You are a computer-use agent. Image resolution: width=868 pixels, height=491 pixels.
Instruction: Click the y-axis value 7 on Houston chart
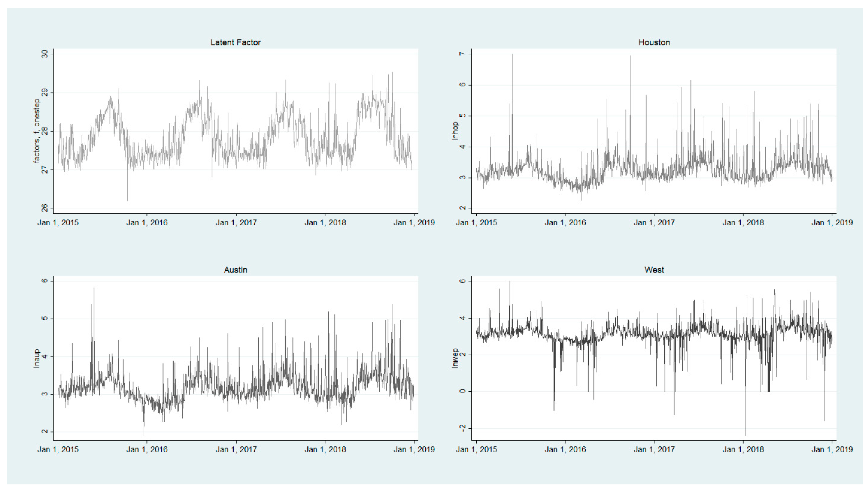tap(463, 54)
